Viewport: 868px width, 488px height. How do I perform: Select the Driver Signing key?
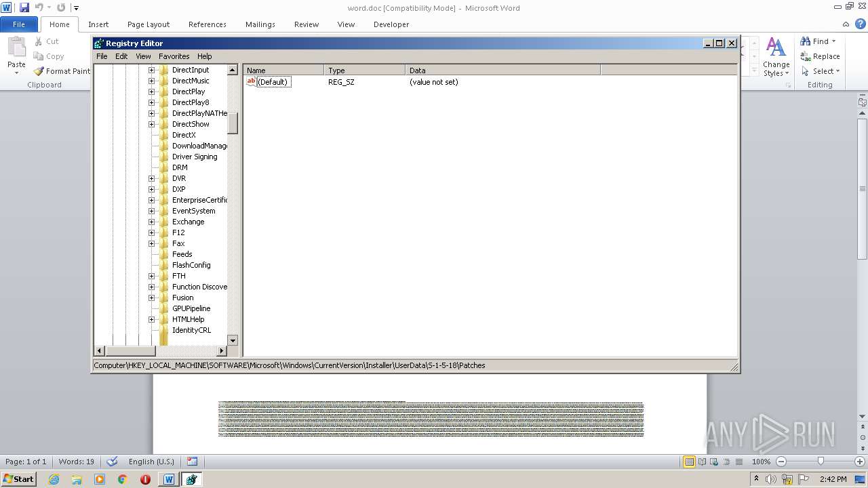[x=195, y=157]
